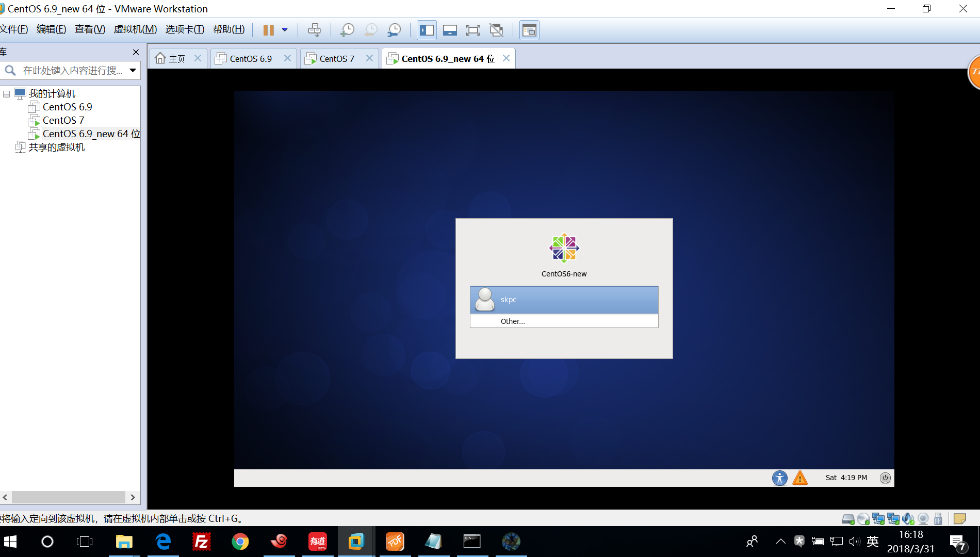
Task: Open the library search filter dropdown
Action: (133, 70)
